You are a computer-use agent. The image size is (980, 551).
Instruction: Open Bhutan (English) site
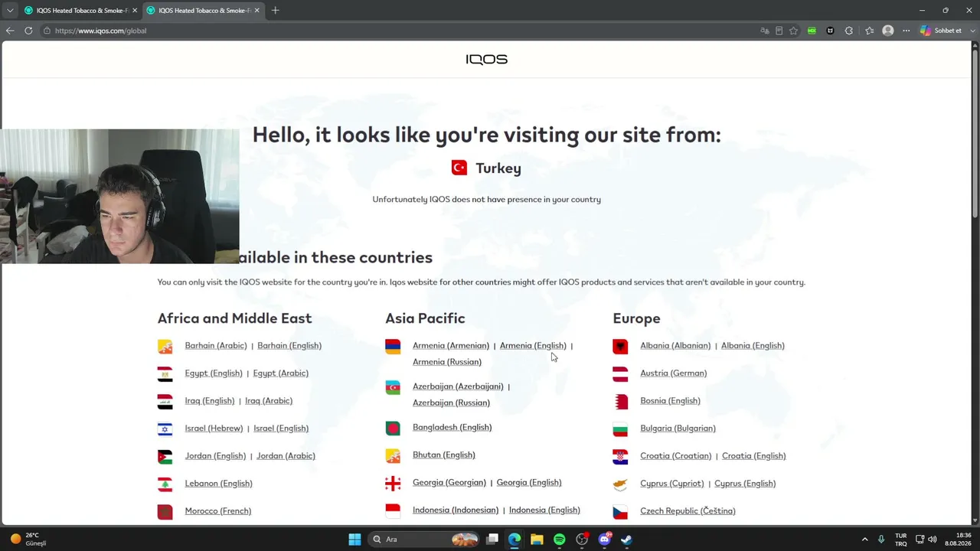tap(444, 455)
